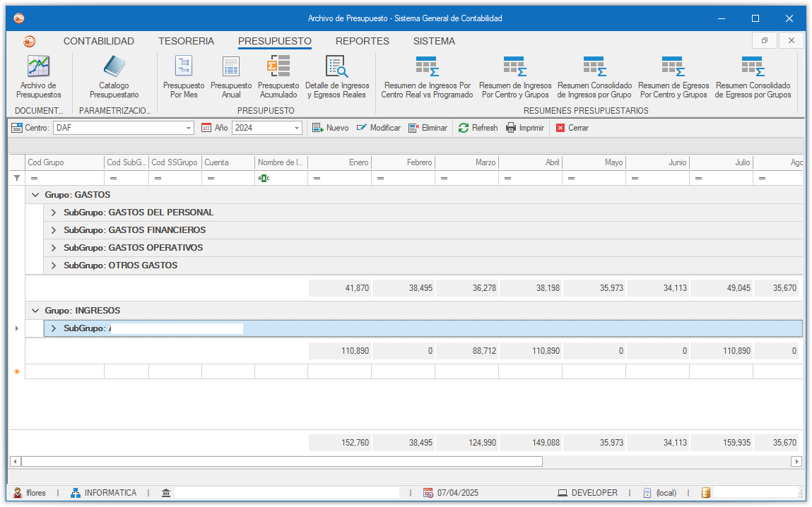Viewport: 812px width, 507px height.
Task: Click the bank institution status icon
Action: click(x=165, y=493)
